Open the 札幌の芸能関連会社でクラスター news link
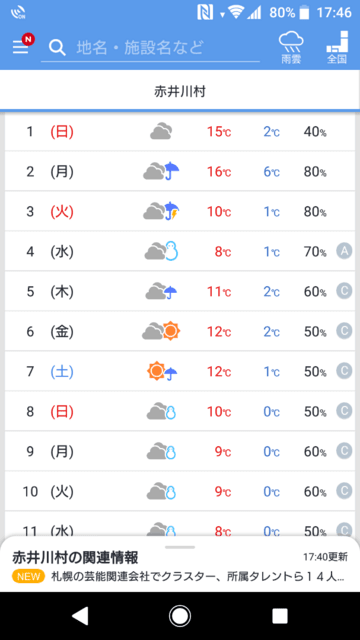 199,577
